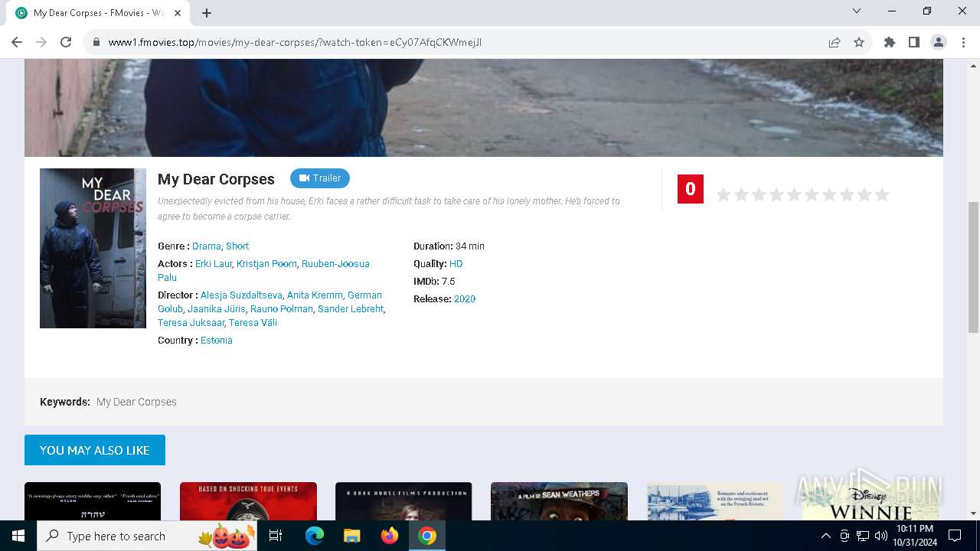Play the movie Trailer
Viewport: 980px width, 551px height.
tap(320, 178)
